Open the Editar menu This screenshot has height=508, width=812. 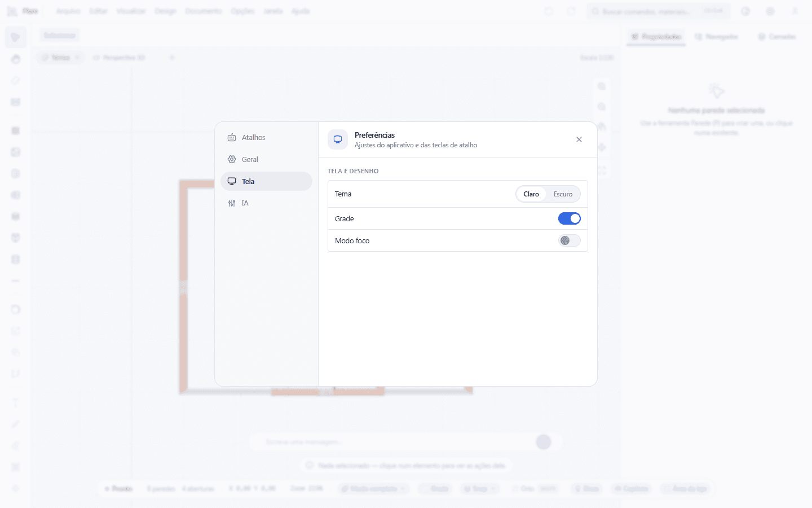click(x=99, y=11)
